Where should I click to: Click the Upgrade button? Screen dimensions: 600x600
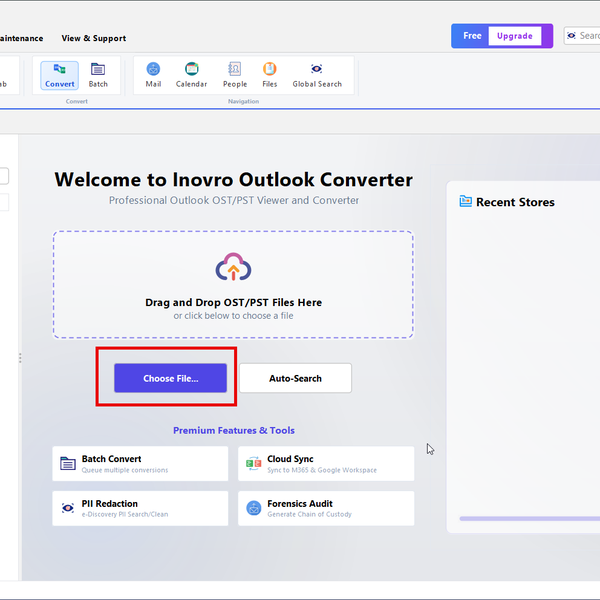pos(515,36)
